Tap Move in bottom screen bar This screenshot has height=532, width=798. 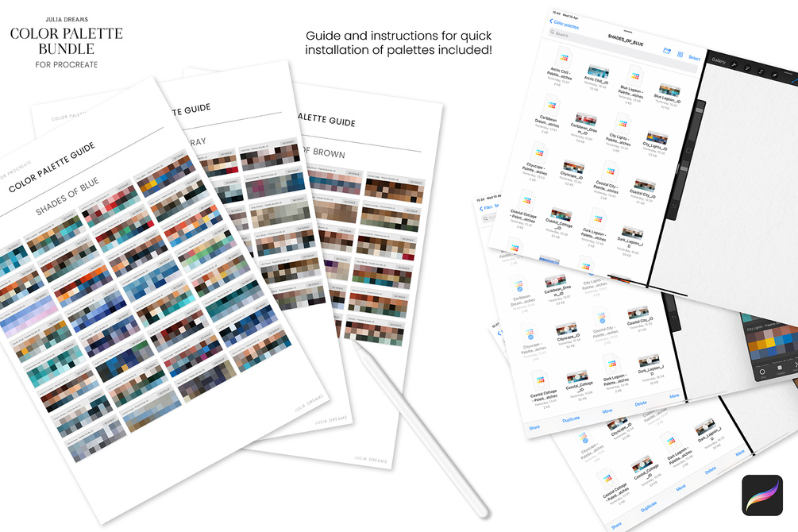(x=681, y=488)
